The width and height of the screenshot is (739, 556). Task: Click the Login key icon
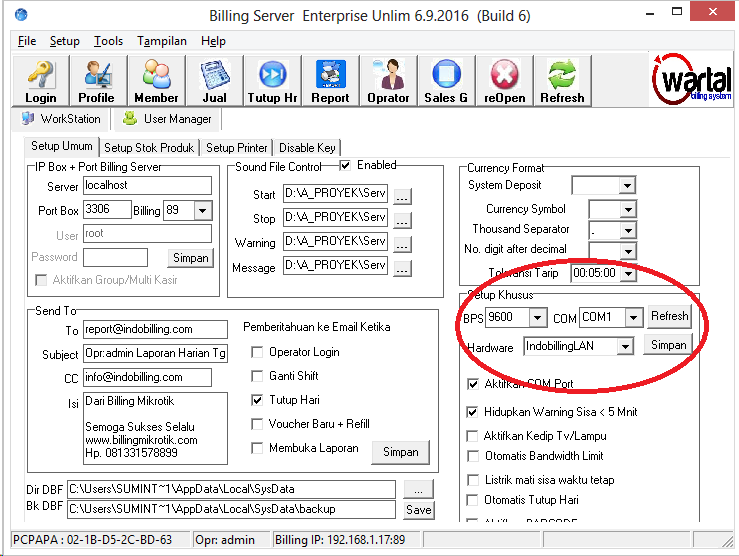click(x=41, y=80)
